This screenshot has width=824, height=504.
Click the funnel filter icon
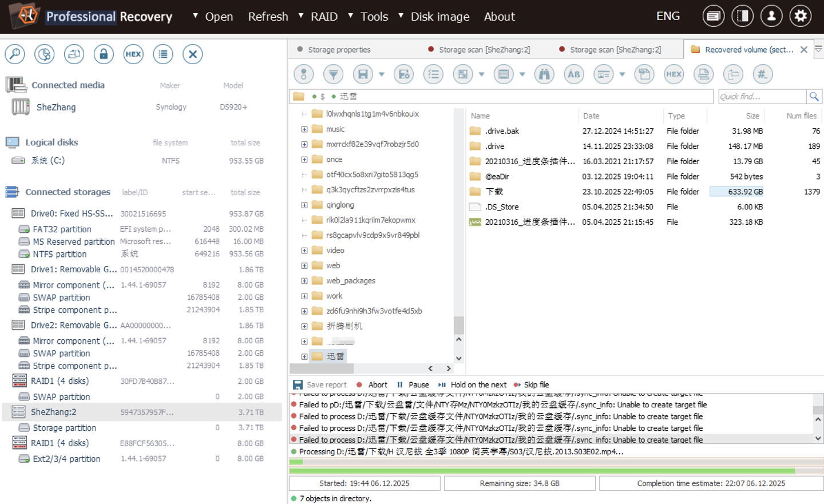(x=333, y=74)
